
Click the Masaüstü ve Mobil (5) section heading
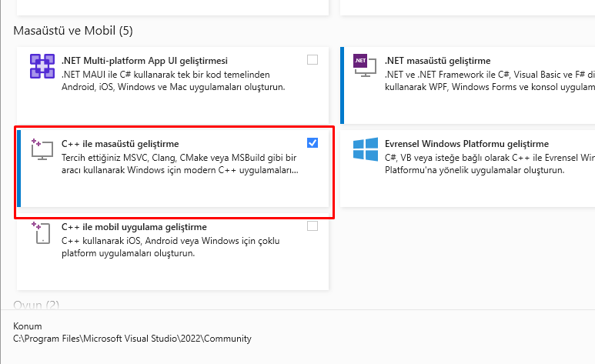(x=73, y=31)
